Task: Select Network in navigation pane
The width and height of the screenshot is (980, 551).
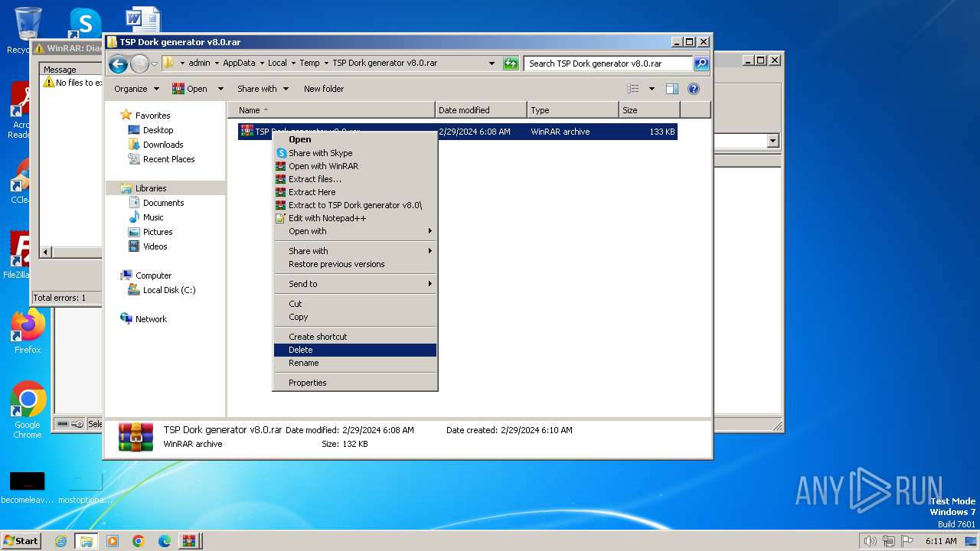Action: [151, 319]
